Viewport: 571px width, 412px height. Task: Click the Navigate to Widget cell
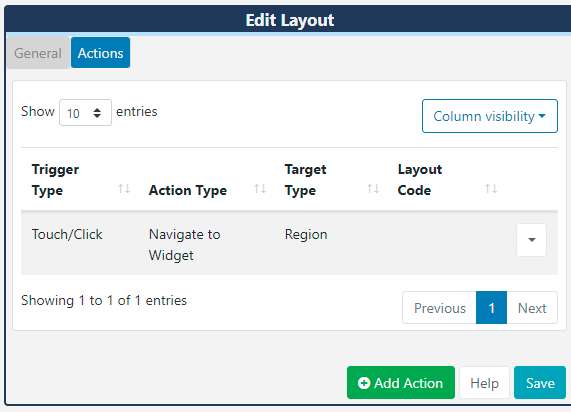tap(185, 244)
